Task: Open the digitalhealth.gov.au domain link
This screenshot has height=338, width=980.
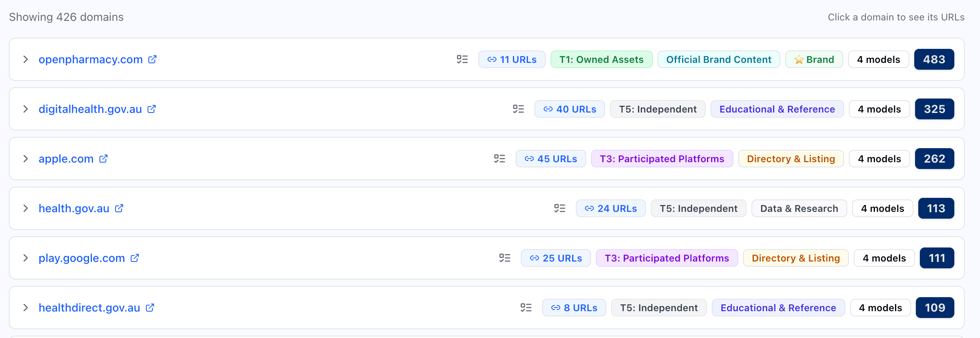Action: pyautogui.click(x=90, y=109)
